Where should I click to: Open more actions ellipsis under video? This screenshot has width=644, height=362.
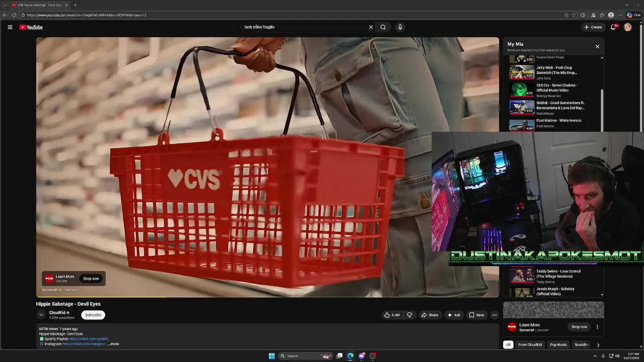click(x=495, y=315)
